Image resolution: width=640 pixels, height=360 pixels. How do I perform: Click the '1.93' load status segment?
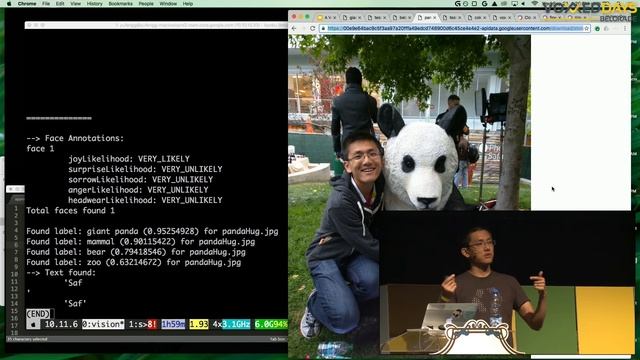point(199,324)
